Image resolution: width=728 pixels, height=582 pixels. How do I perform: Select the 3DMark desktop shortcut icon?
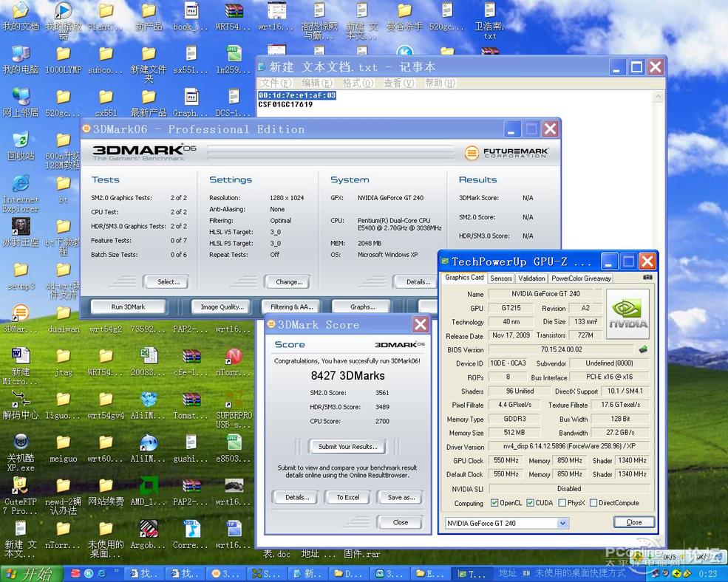click(20, 318)
